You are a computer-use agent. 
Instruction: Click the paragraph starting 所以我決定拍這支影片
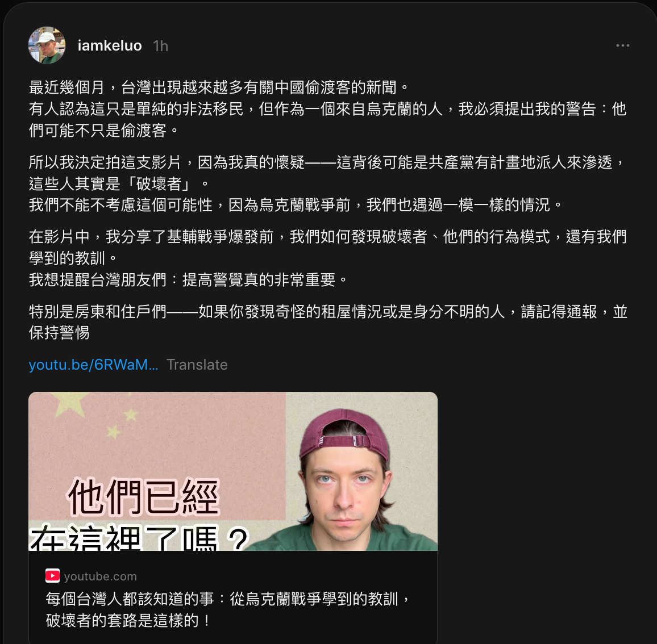pos(328,183)
